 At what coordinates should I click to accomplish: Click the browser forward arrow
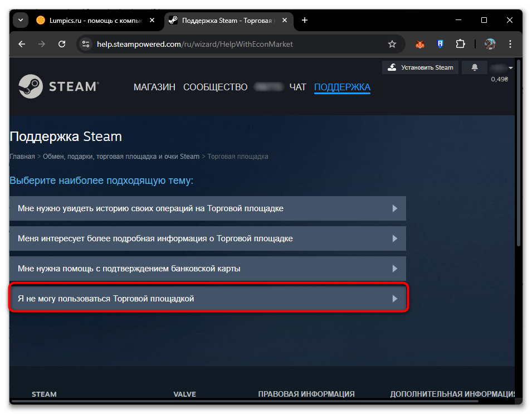41,44
